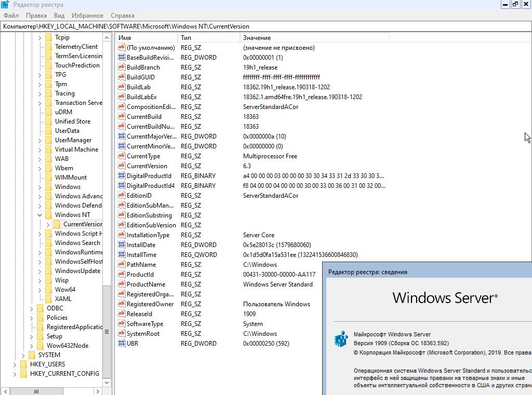Click the tree vertical scrollbar thumb
This screenshot has width=532, height=395.
click(x=107, y=331)
